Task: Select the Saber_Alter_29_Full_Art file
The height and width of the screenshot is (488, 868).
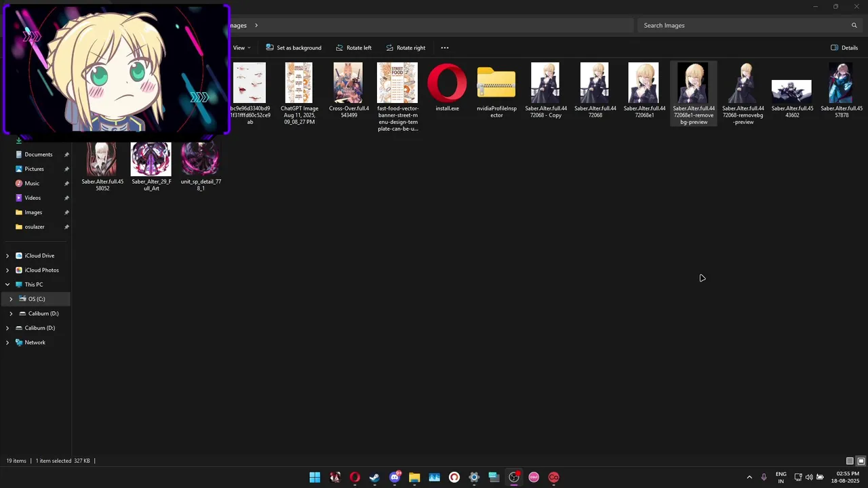Action: coord(151,167)
